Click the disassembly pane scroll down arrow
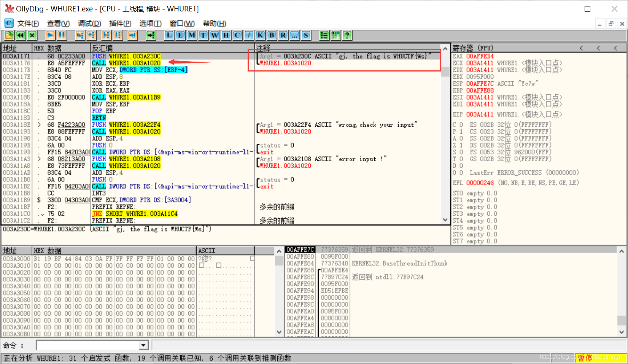 pos(445,220)
